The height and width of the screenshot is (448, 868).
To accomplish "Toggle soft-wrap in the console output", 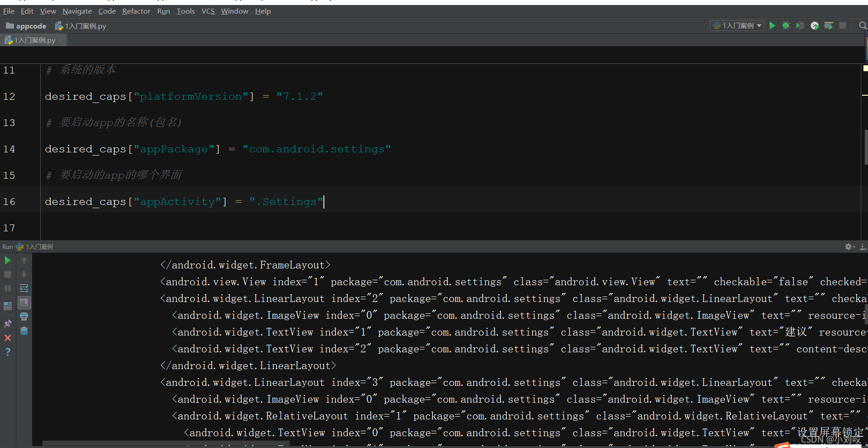I will 24,288.
